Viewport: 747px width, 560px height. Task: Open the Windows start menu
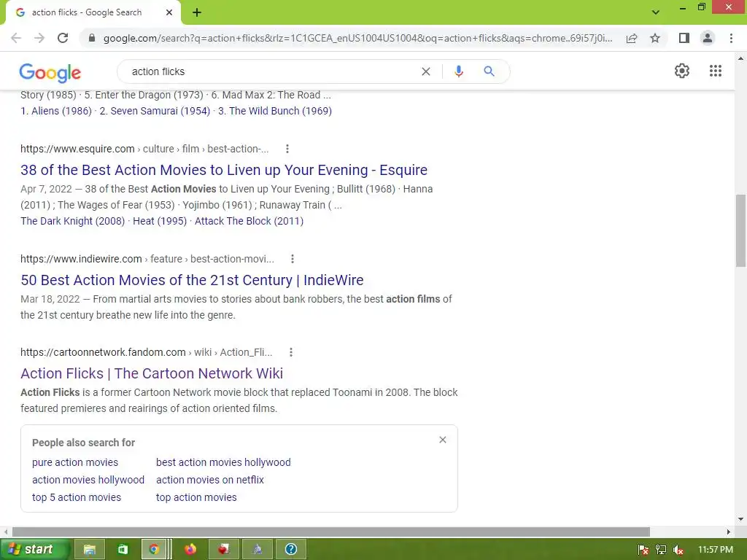(35, 549)
